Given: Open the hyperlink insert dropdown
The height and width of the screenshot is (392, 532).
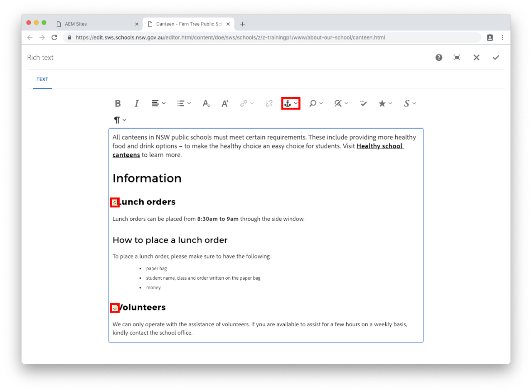Looking at the screenshot, I should (x=247, y=104).
